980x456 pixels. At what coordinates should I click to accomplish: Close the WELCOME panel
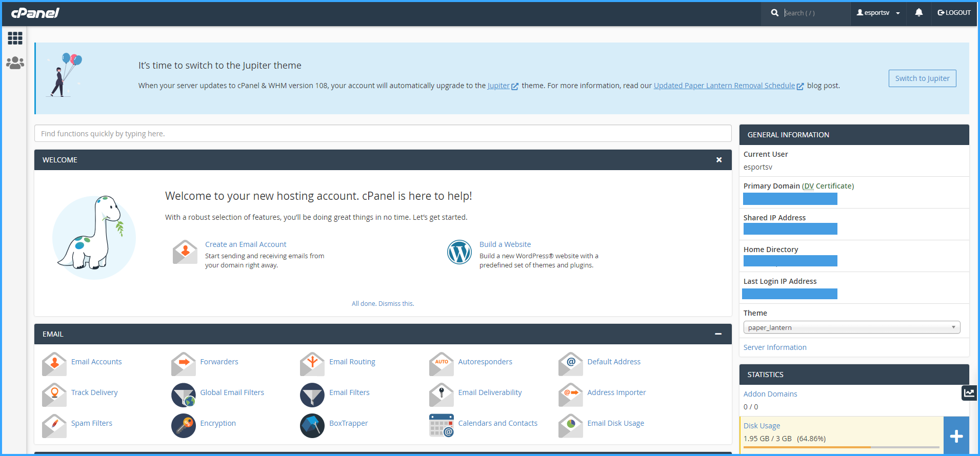[719, 160]
